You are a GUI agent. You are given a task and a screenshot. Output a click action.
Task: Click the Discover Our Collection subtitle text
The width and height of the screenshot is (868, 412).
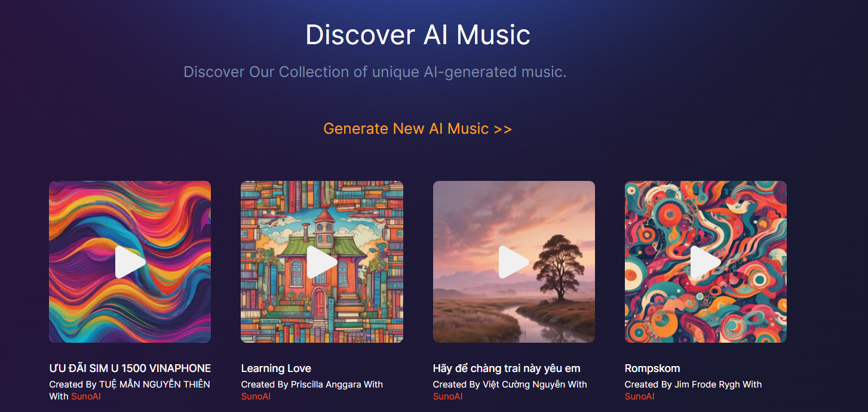375,72
